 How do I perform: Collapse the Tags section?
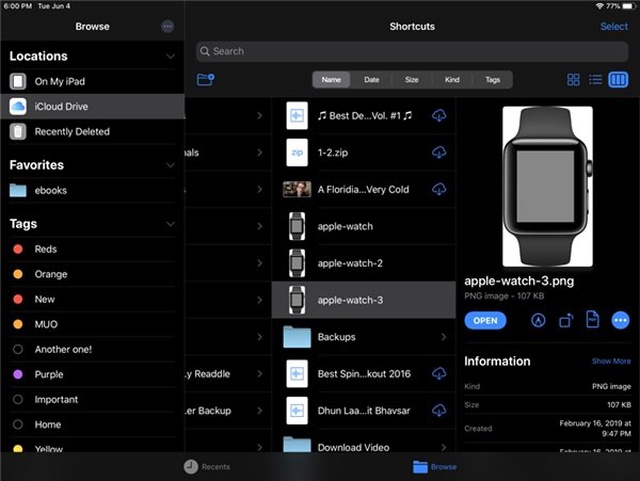tap(171, 224)
